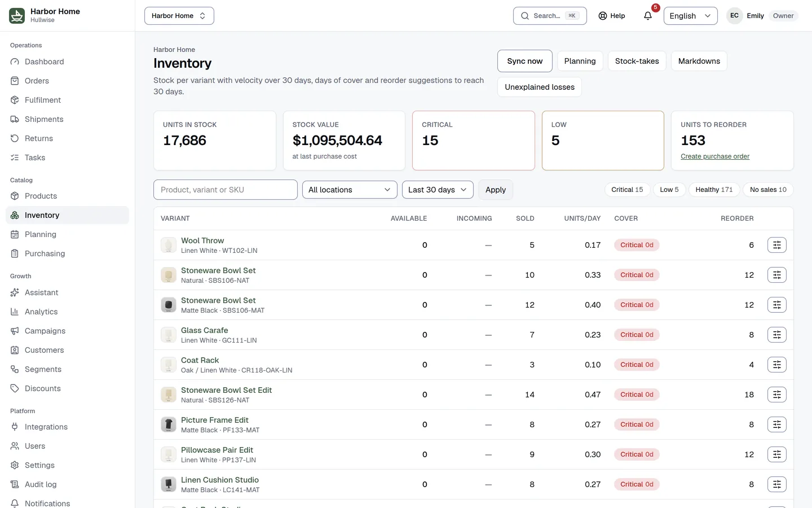Open row settings for Linen Cushion Studio
Image resolution: width=812 pixels, height=508 pixels.
776,484
